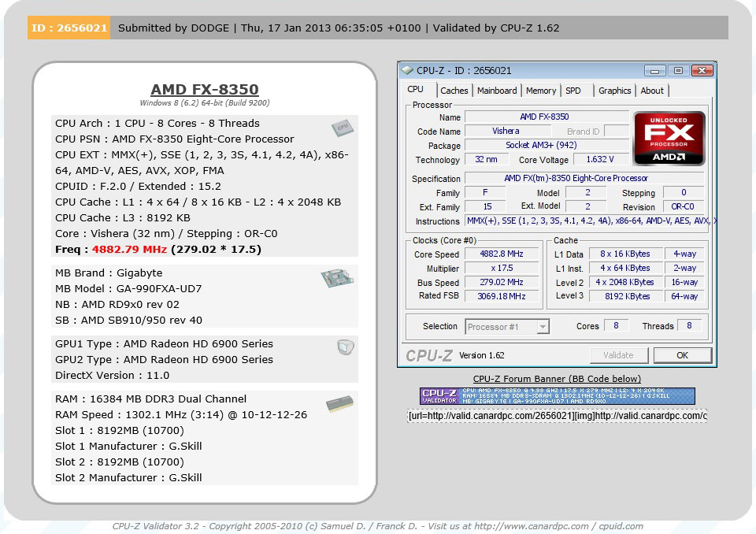Close the CPU-Z window
The image size is (756, 534).
[702, 71]
